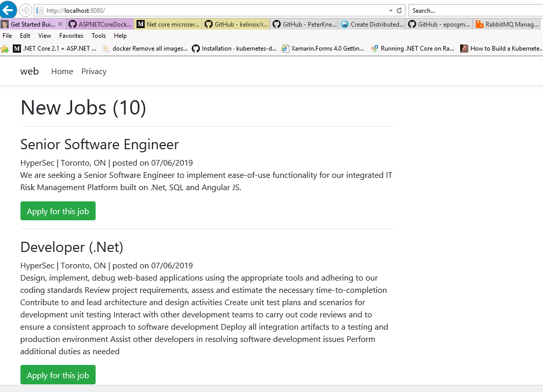543x392 pixels.
Task: Open the Xamarin.Forms 4.0 Gettin... favorite
Action: pyautogui.click(x=323, y=49)
